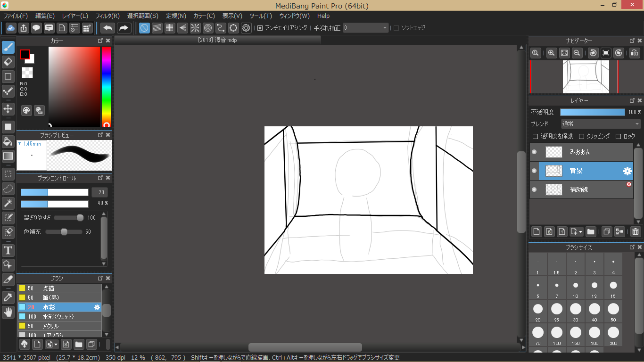Pick the Eyedropper tool

tap(8, 297)
